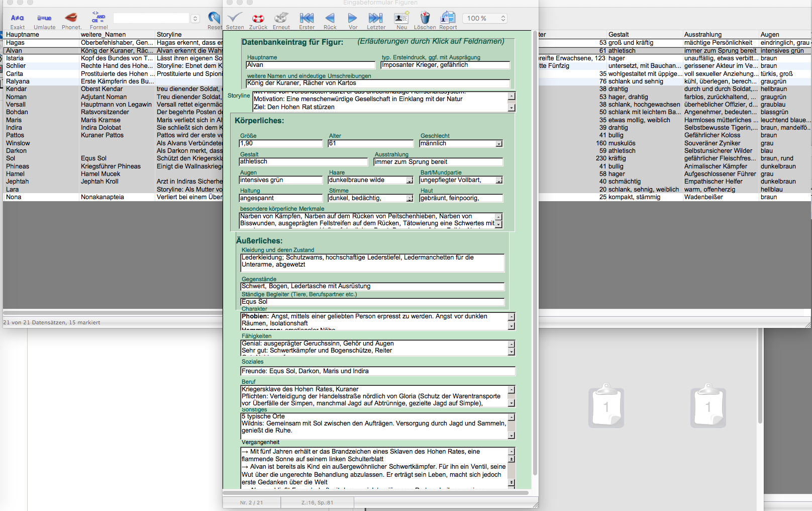Viewport: 812px width, 511px height.
Task: Click the Reset search icon
Action: [x=215, y=21]
